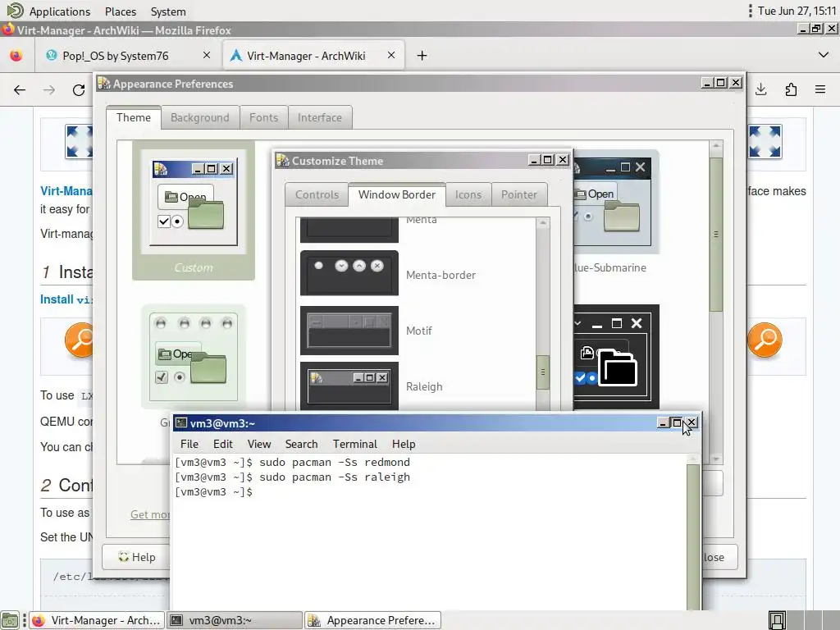Click the terminal window title icon

pyautogui.click(x=181, y=422)
